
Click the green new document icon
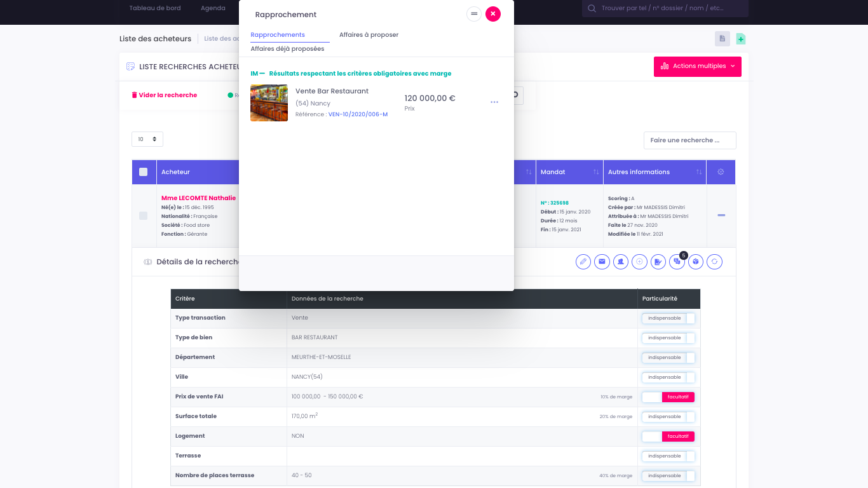pyautogui.click(x=740, y=39)
